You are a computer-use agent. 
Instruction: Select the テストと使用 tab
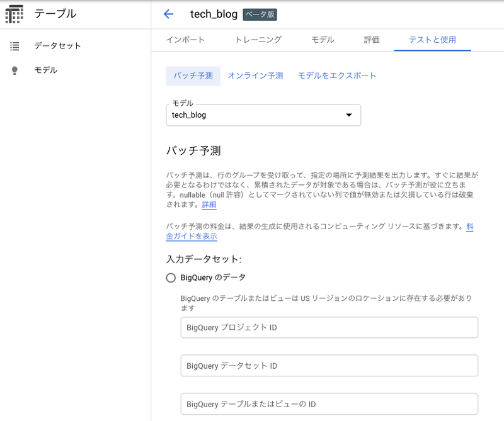(432, 40)
